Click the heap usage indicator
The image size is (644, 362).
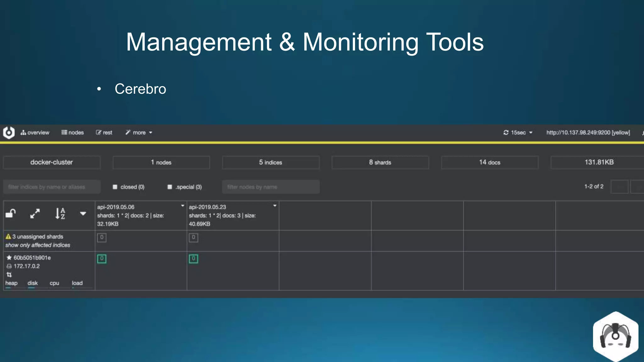pyautogui.click(x=11, y=283)
